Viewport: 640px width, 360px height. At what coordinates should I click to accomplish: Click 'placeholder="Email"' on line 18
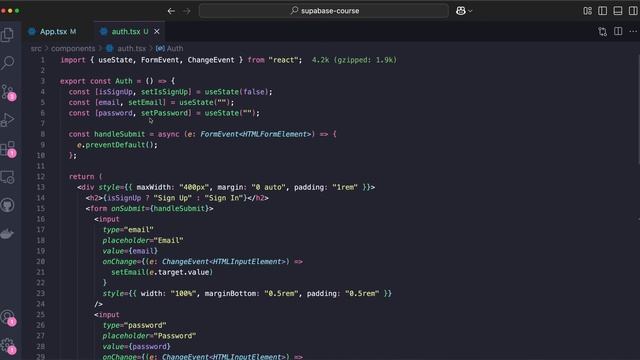pos(143,240)
